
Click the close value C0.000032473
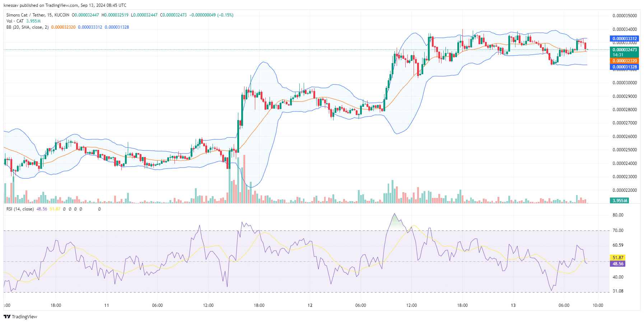pos(173,15)
